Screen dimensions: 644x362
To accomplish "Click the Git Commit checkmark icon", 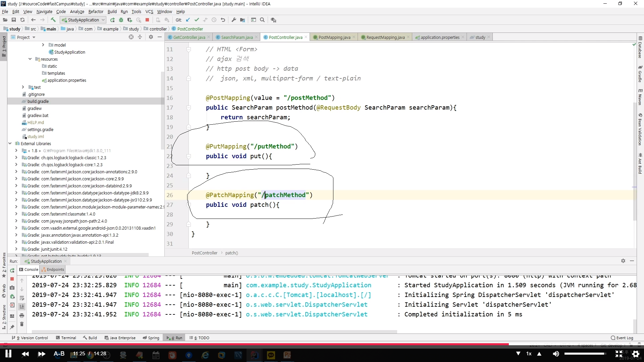I will (197, 20).
